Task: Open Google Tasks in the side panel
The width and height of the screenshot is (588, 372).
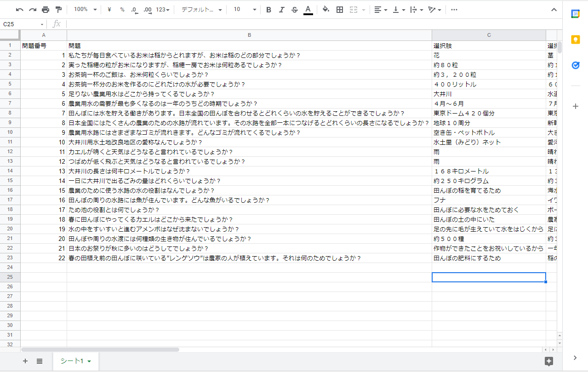Action: pos(575,65)
